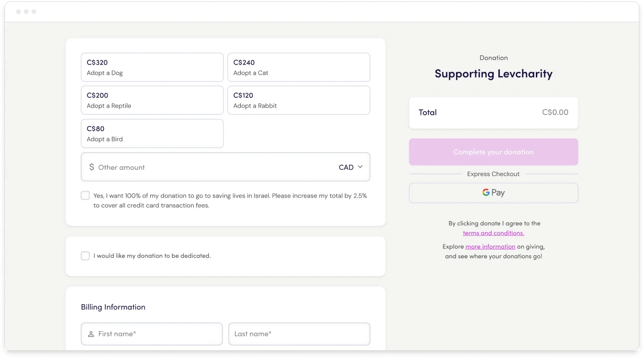Click into the Last name field
Image resolution: width=644 pixels, height=358 pixels.
tap(299, 334)
